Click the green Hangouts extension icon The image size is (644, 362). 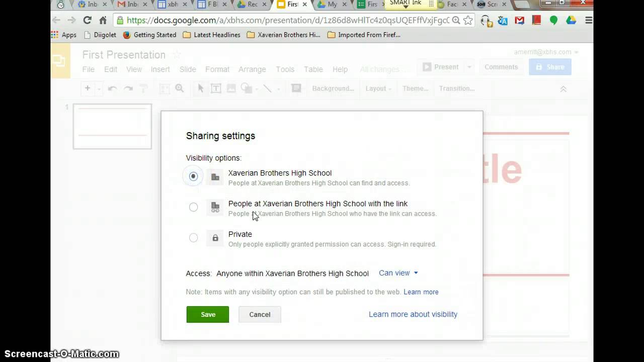click(x=553, y=20)
